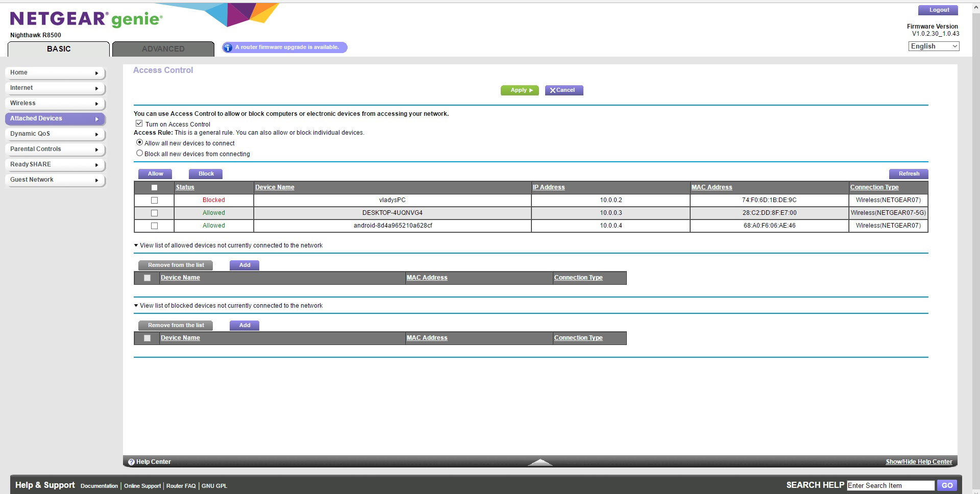The height and width of the screenshot is (494, 980).
Task: Open the Wireless menu item
Action: 55,103
